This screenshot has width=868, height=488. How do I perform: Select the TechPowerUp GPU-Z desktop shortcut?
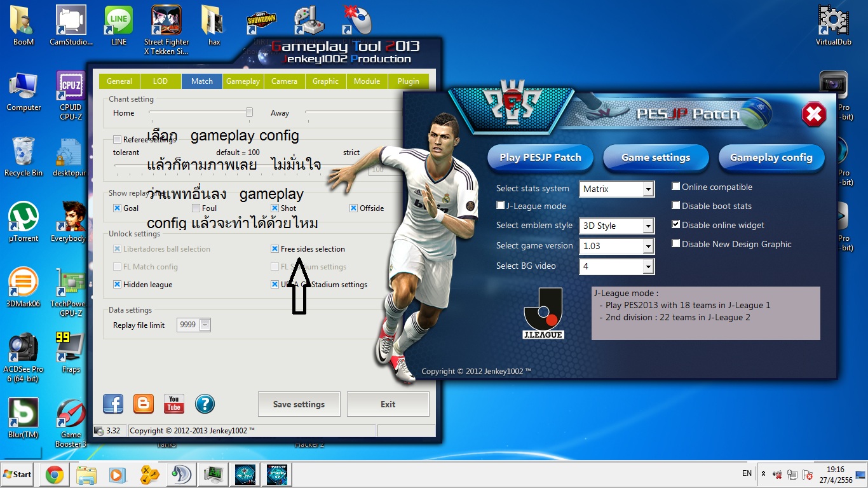pyautogui.click(x=71, y=292)
